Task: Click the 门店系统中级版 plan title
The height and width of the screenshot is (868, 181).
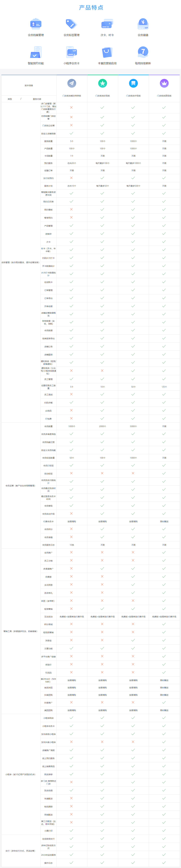Action: pos(133,96)
